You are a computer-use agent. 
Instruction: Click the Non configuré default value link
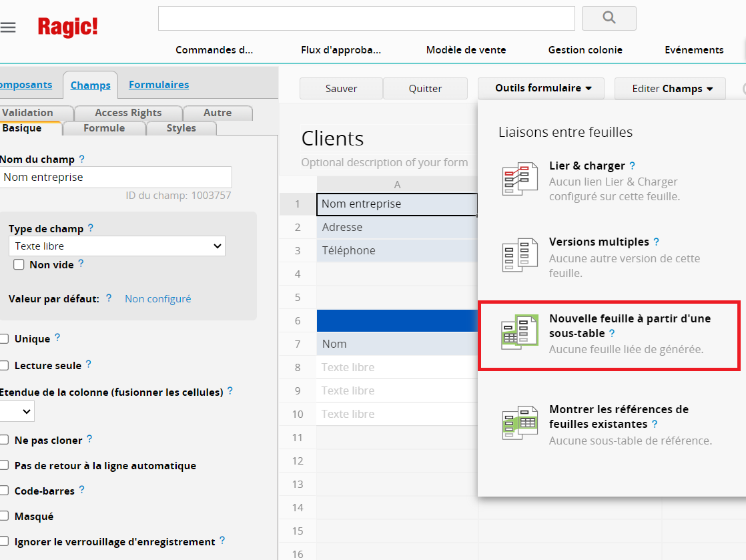pos(157,299)
